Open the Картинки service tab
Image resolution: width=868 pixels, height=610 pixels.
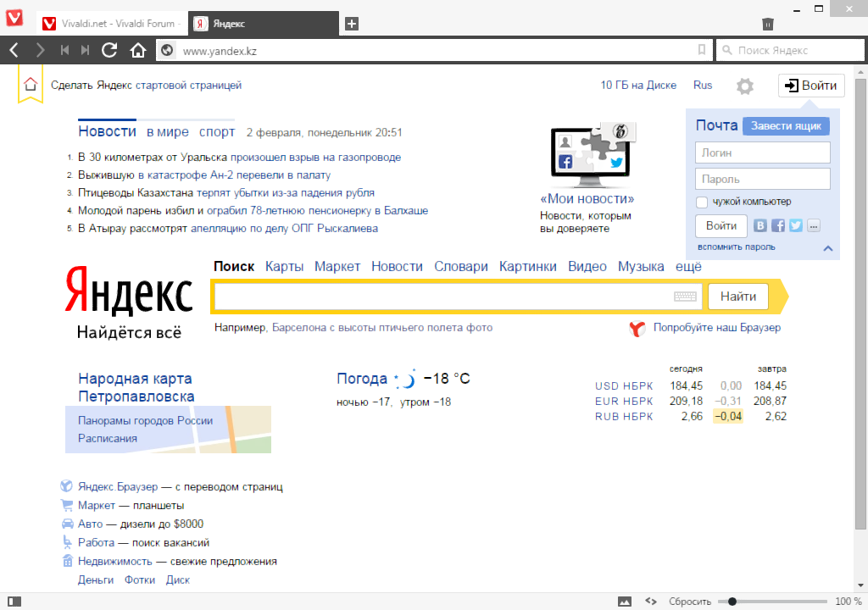click(x=527, y=266)
